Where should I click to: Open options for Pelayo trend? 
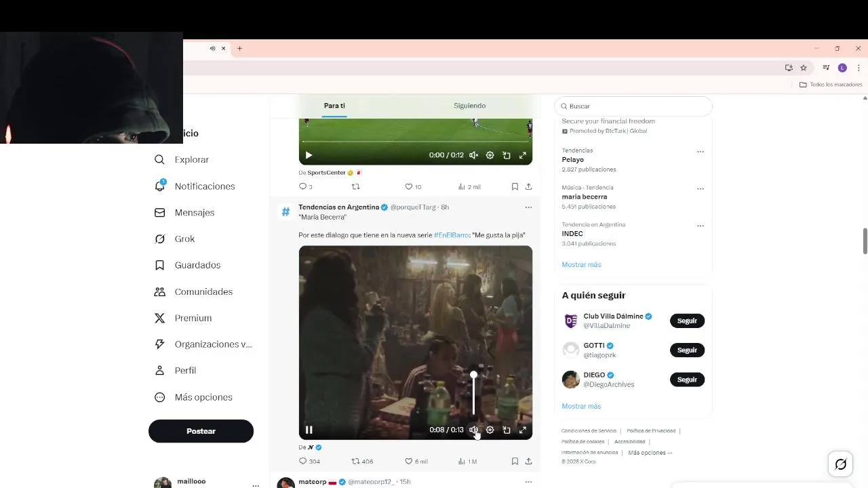tap(701, 152)
